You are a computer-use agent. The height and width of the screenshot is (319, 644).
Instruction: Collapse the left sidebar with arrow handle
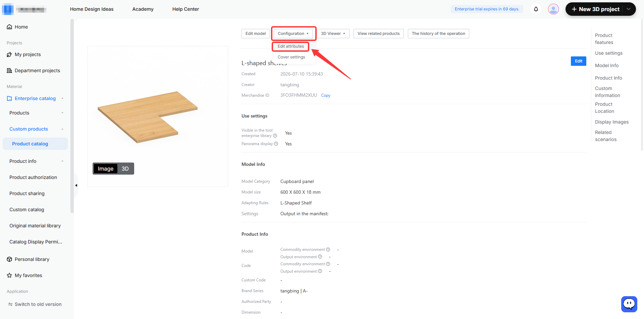tap(76, 185)
